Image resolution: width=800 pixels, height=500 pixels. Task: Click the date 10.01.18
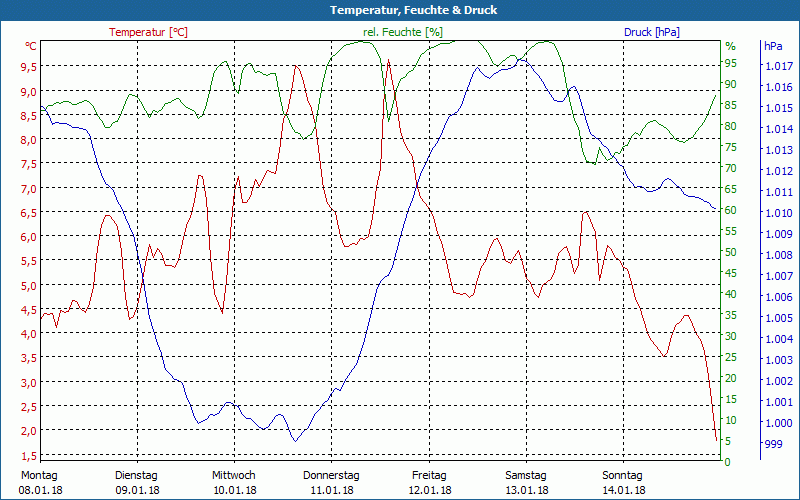pyautogui.click(x=235, y=490)
